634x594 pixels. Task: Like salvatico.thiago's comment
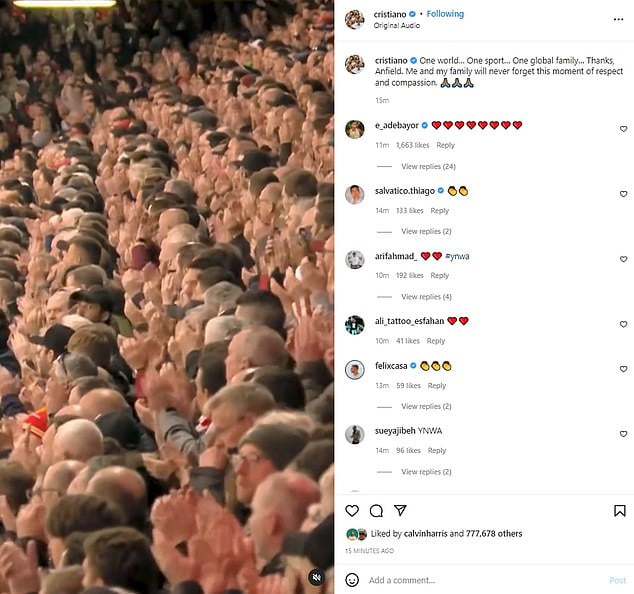pyautogui.click(x=623, y=194)
